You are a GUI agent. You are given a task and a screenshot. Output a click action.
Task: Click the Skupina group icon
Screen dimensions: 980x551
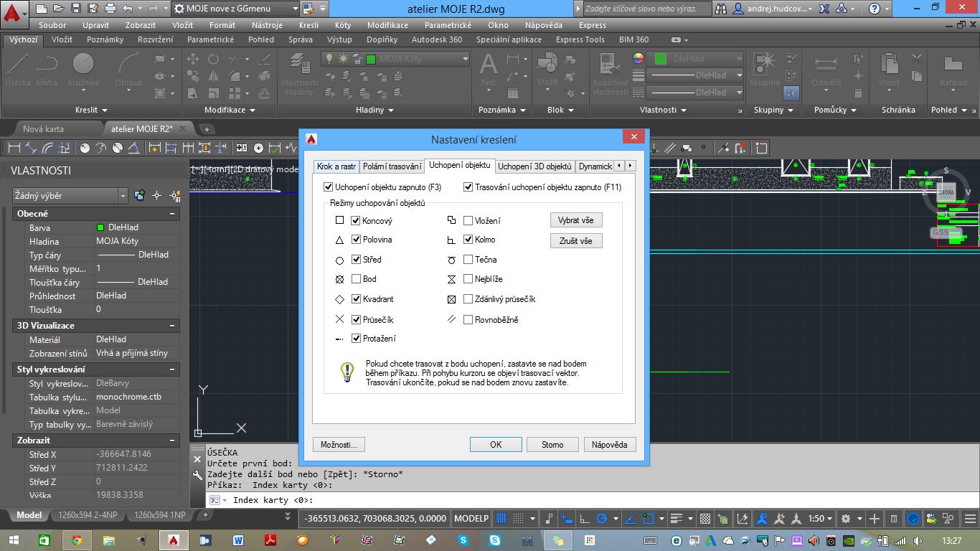click(x=765, y=70)
